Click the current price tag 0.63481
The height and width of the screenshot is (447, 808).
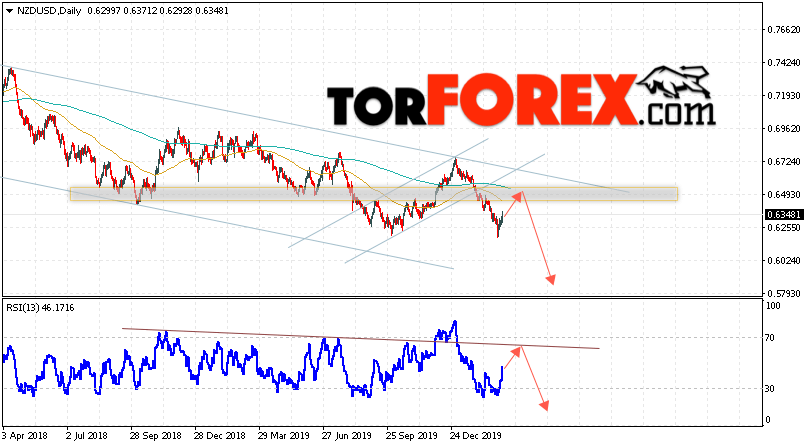(x=784, y=214)
